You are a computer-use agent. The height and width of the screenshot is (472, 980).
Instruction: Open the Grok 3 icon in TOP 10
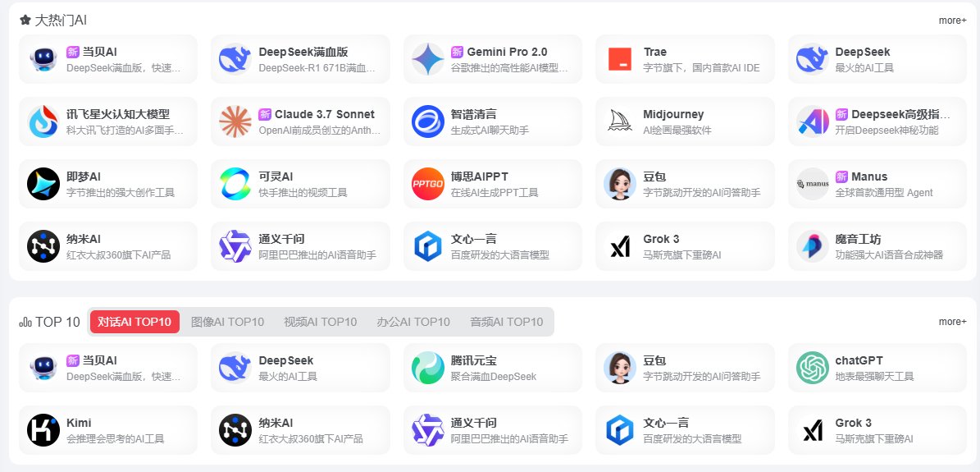pyautogui.click(x=813, y=430)
